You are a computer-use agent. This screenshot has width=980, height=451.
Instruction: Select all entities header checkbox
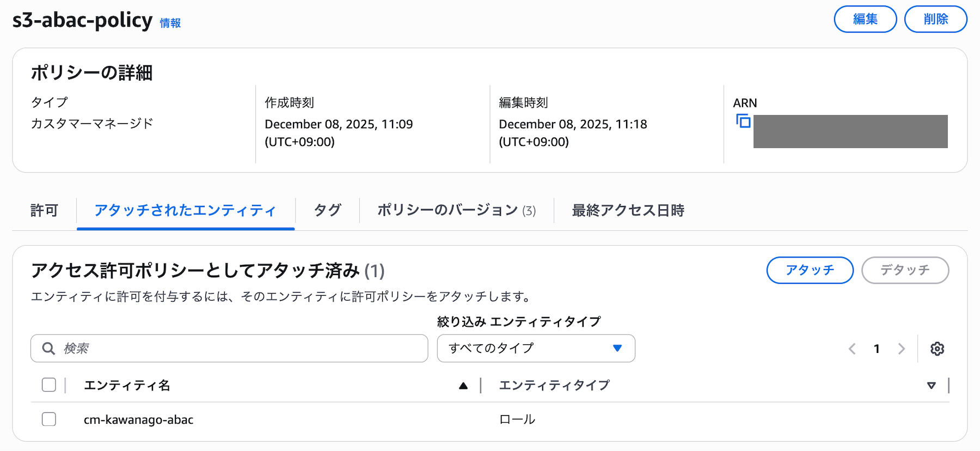[x=49, y=385]
